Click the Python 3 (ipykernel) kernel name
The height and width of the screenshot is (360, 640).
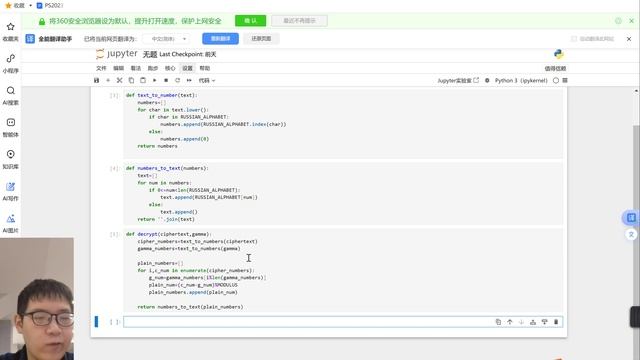521,80
